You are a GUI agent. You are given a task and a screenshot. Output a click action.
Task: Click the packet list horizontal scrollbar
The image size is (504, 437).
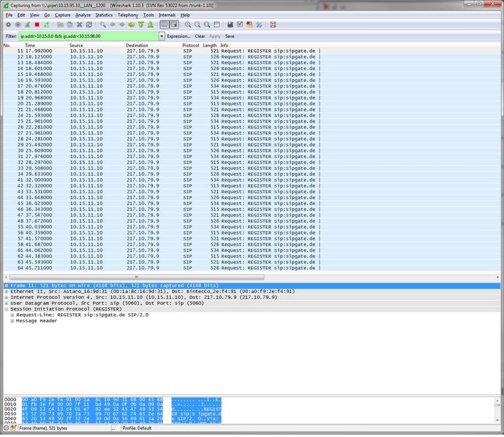[x=138, y=278]
